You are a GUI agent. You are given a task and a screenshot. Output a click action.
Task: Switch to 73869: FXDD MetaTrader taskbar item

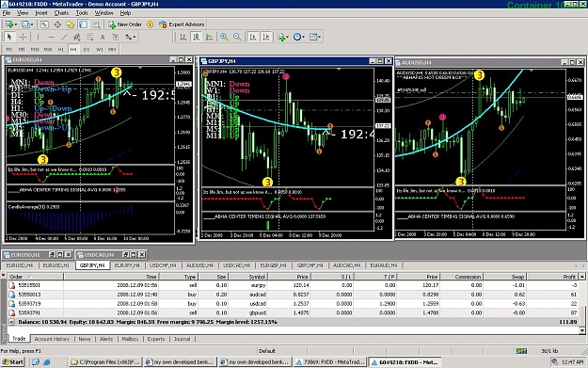pos(330,362)
